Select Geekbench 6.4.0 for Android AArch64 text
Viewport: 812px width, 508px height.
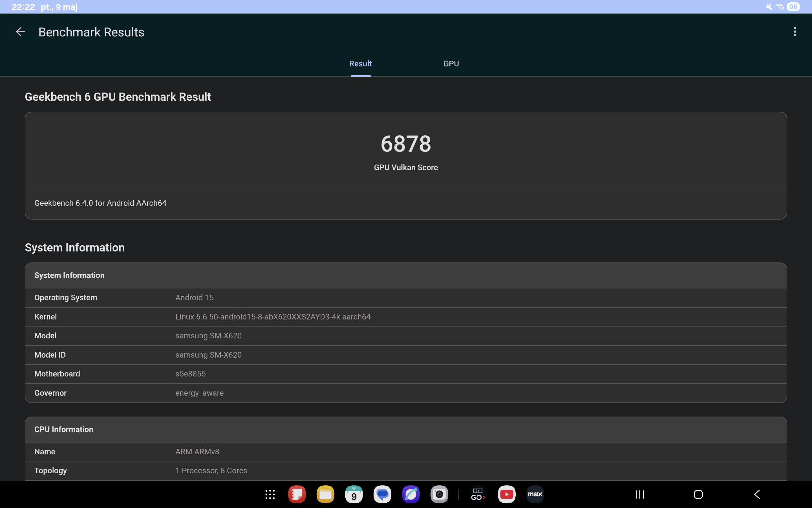coord(100,203)
